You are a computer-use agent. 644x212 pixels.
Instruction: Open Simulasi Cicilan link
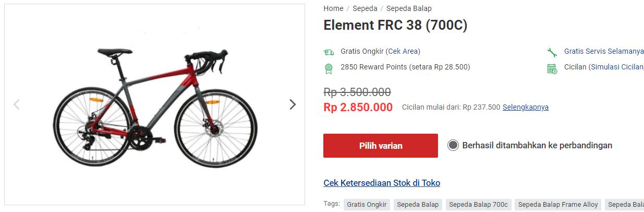(616, 67)
